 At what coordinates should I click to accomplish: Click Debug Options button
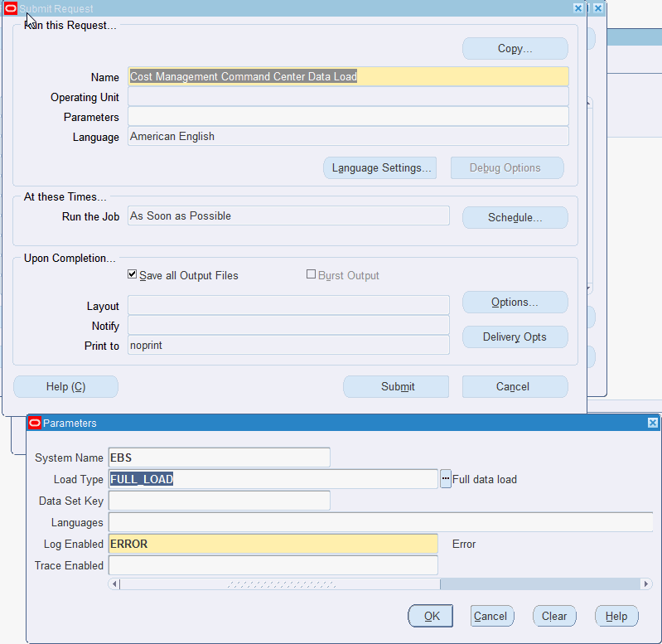pyautogui.click(x=507, y=167)
